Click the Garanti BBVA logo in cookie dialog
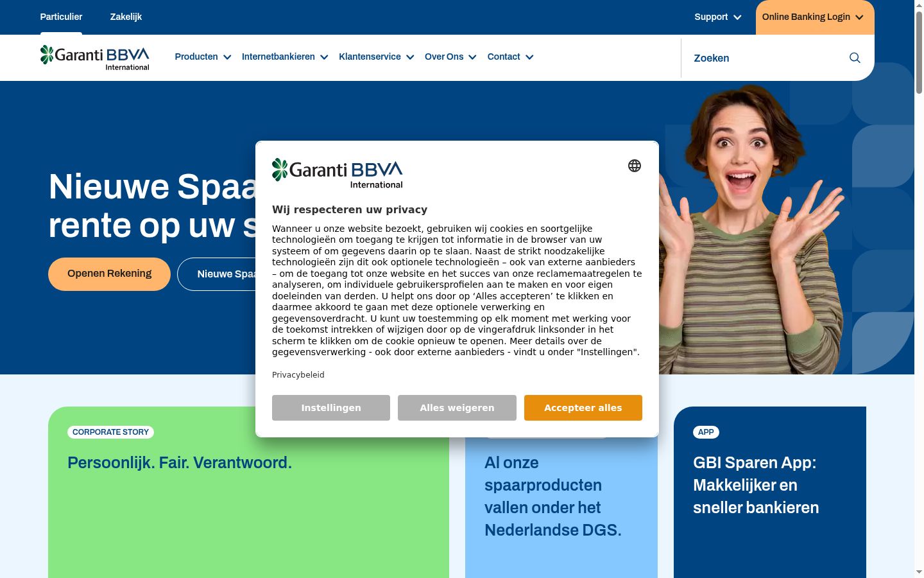Screen dimensions: 924x578 click(338, 173)
